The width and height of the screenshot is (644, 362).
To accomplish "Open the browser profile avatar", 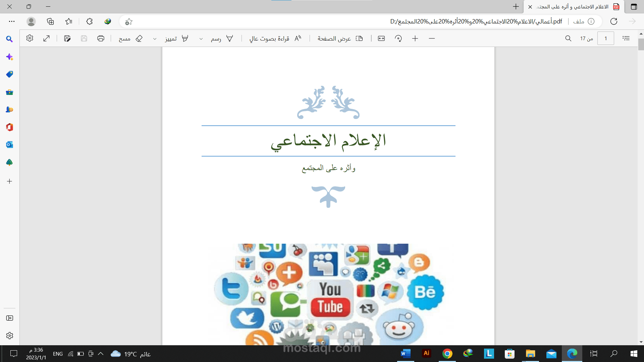I will [31, 21].
